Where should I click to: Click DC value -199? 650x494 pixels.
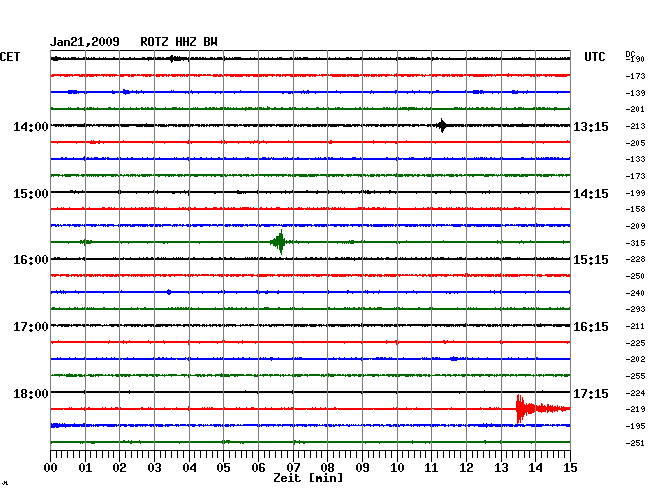point(635,193)
